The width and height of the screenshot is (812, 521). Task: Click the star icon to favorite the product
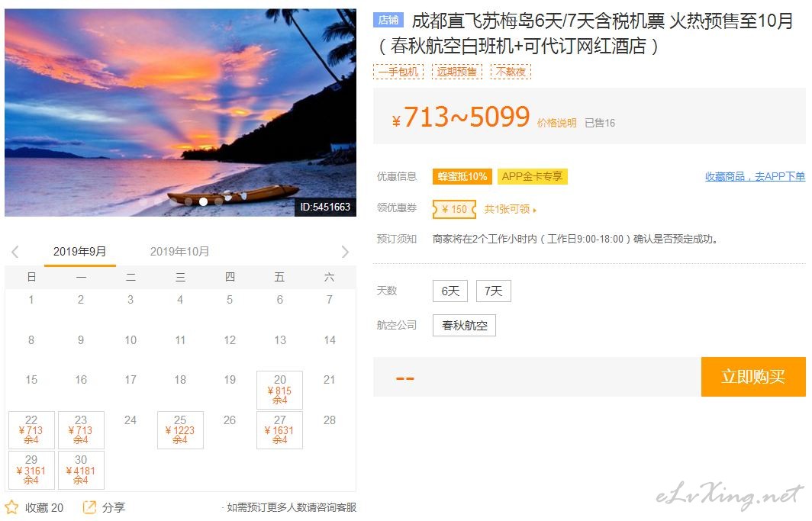click(x=11, y=507)
